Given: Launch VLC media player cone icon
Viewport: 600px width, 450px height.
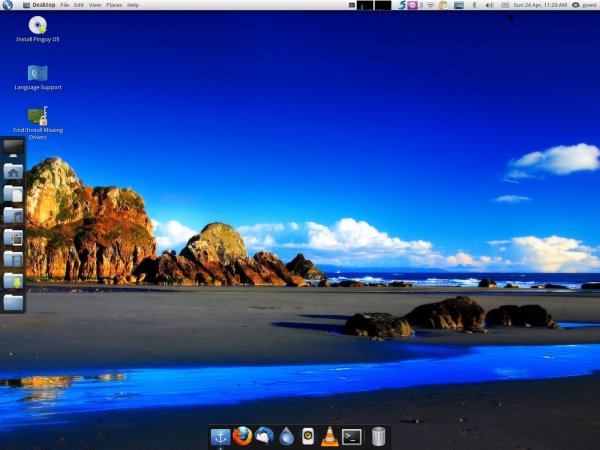Looking at the screenshot, I should 329,436.
